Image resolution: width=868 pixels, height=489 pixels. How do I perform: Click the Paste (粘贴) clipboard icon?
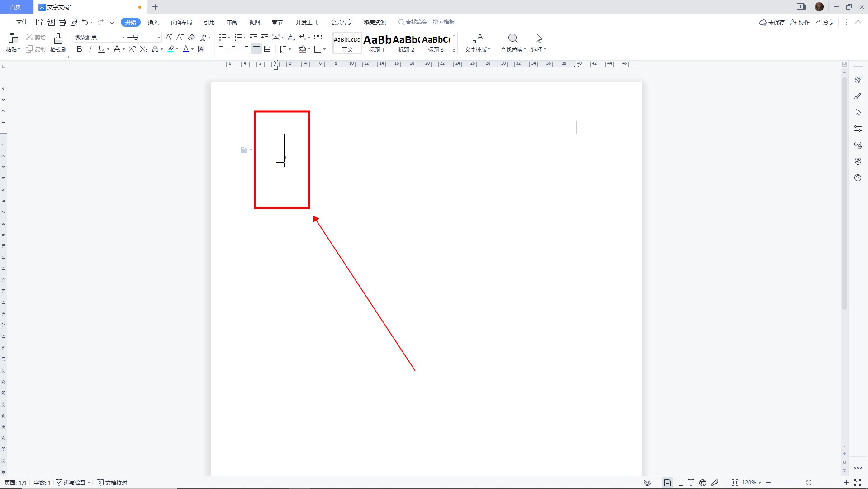click(x=13, y=39)
